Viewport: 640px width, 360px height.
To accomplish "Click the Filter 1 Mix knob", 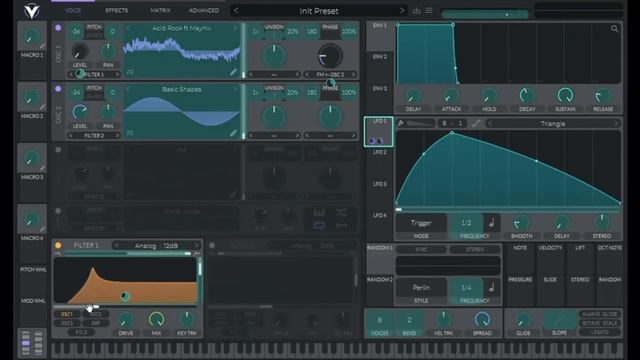I will pyautogui.click(x=156, y=320).
